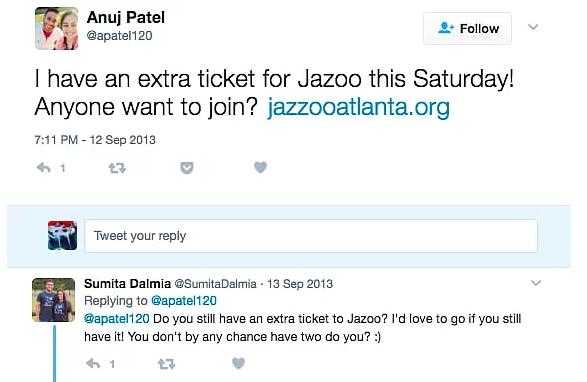Retweet Sumita Dalmia's reply
This screenshot has height=382, width=587.
point(166,364)
